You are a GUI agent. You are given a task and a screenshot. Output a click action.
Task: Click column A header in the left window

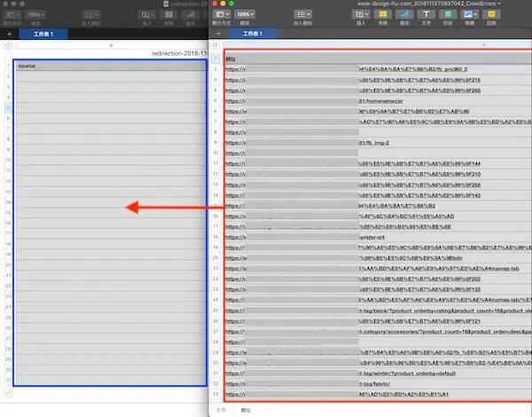(x=111, y=45)
